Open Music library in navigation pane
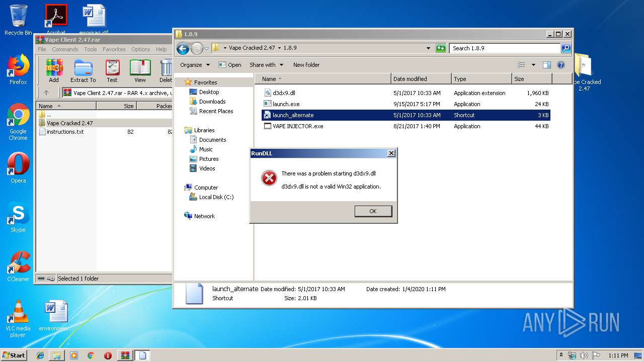This screenshot has height=362, width=644. 201,149
